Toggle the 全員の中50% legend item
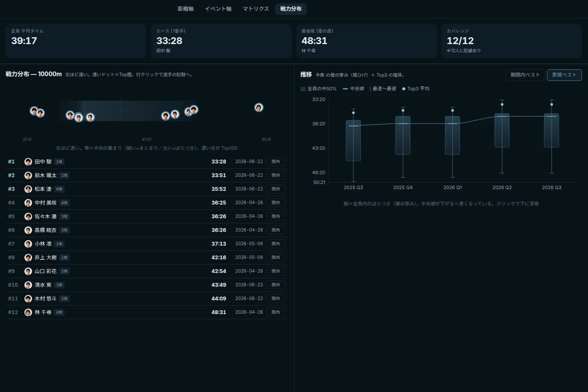The image size is (588, 392). click(x=318, y=89)
